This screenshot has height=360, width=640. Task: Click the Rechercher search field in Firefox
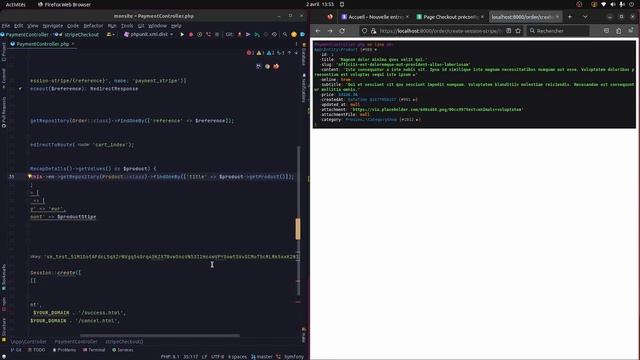[x=559, y=31]
